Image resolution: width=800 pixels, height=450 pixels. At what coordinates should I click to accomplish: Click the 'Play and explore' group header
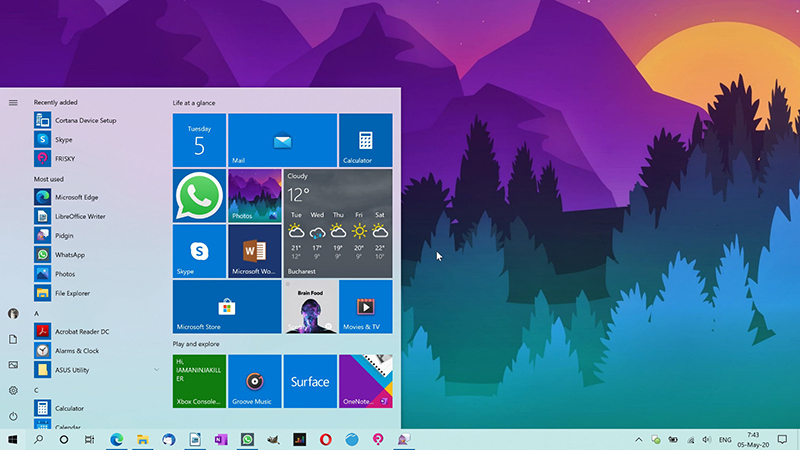click(x=196, y=344)
